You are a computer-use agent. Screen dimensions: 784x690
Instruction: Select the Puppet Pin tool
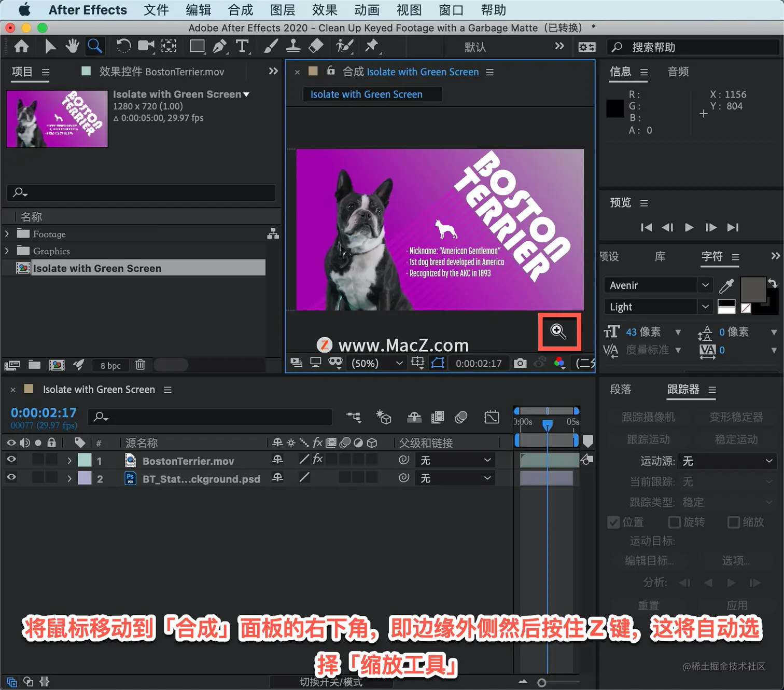[x=372, y=47]
